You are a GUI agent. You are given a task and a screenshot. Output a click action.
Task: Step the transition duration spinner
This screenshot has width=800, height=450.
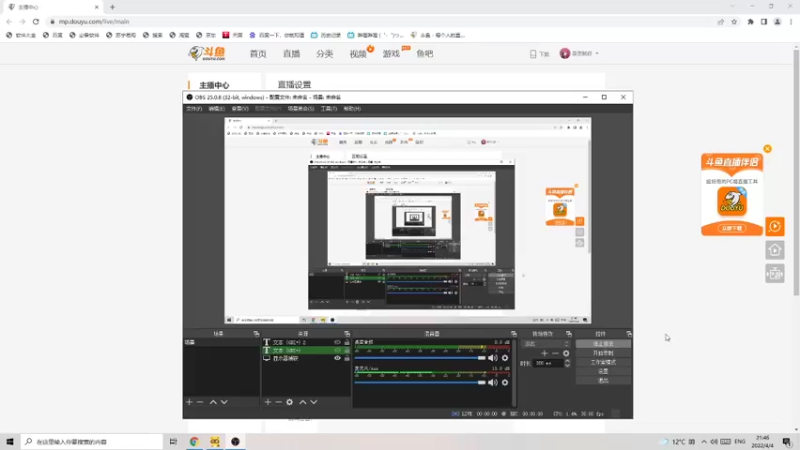click(x=567, y=363)
